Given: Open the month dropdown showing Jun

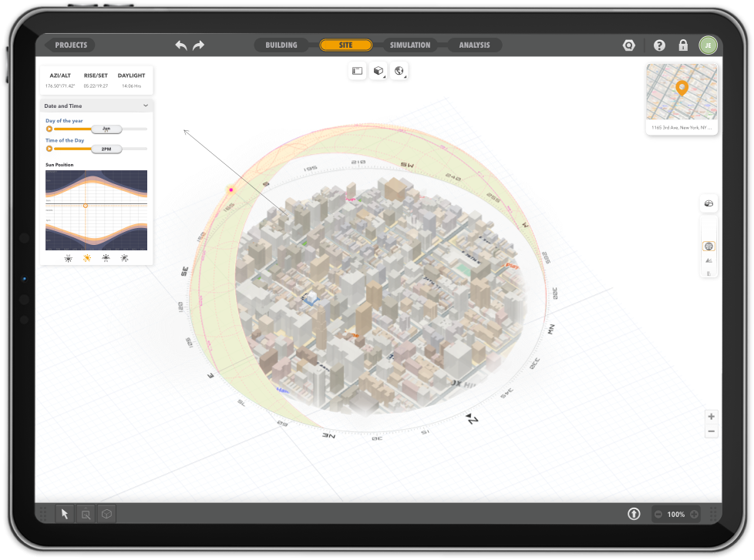Looking at the screenshot, I should [x=107, y=129].
